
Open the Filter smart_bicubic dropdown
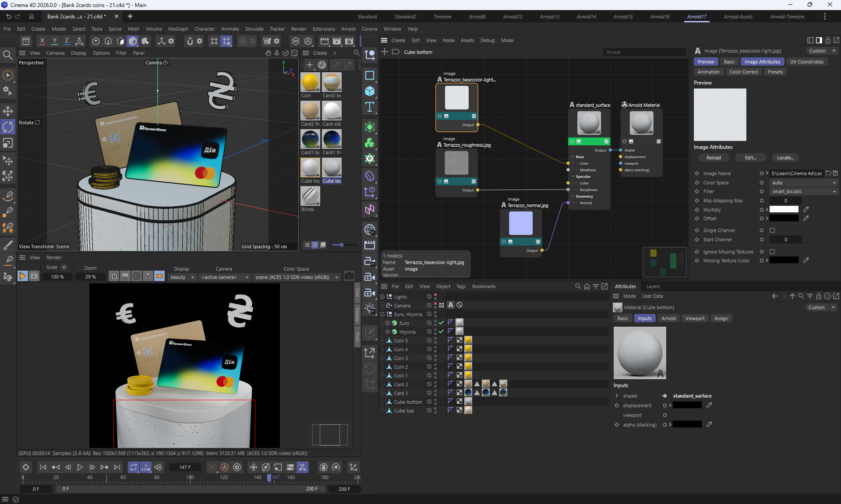tap(804, 191)
